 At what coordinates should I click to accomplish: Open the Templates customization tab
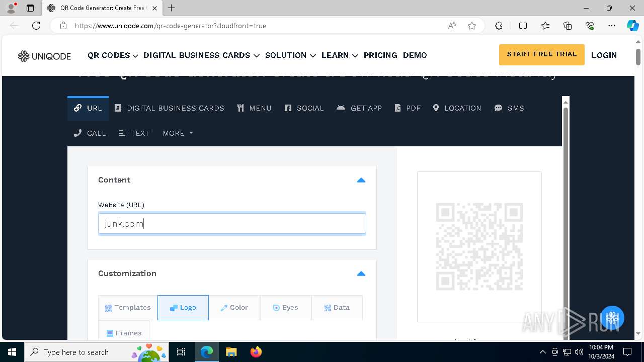click(x=128, y=308)
